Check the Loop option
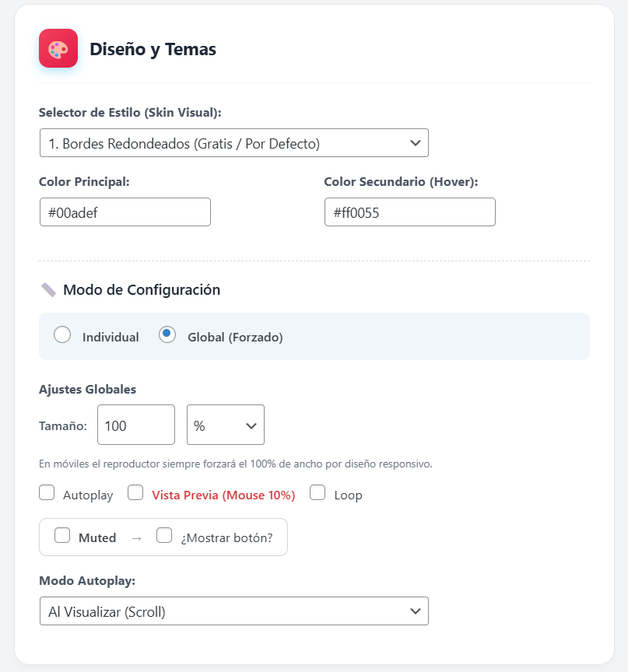The image size is (628, 672). click(318, 493)
